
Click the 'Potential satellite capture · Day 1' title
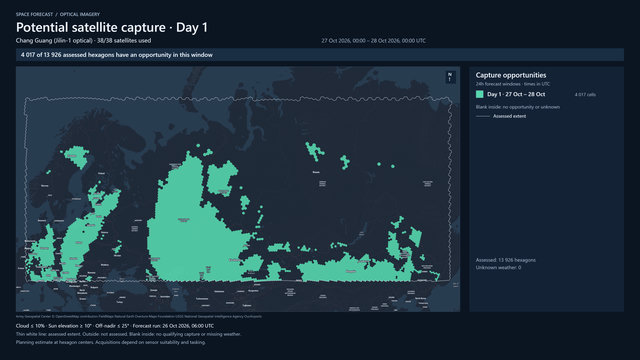coord(112,27)
